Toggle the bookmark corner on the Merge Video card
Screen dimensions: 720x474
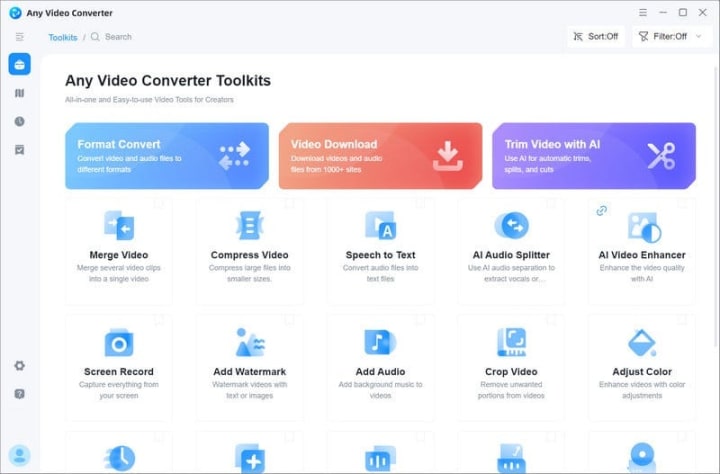[x=159, y=203]
